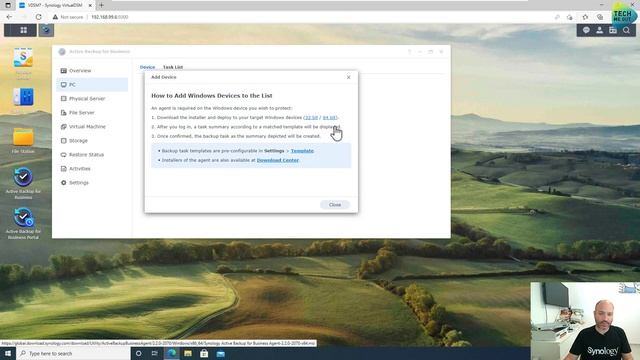Image resolution: width=640 pixels, height=360 pixels.
Task: Open File Server section
Action: pyautogui.click(x=92, y=113)
